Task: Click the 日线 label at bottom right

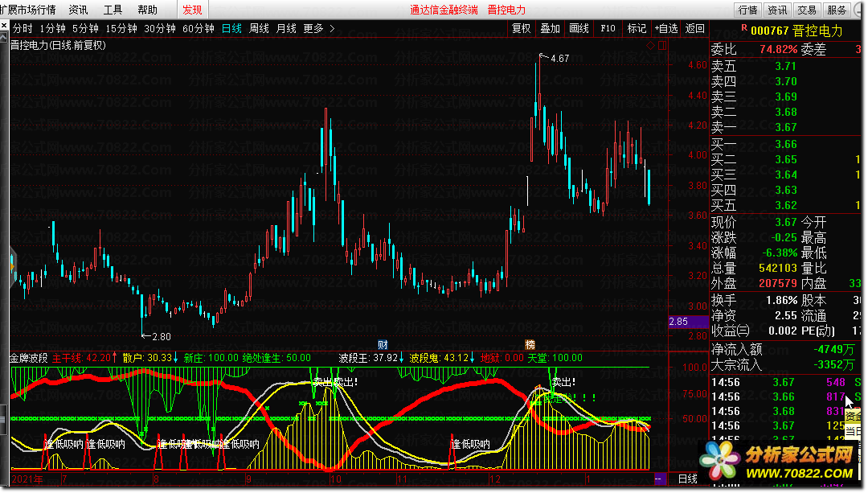Action: 687,479
